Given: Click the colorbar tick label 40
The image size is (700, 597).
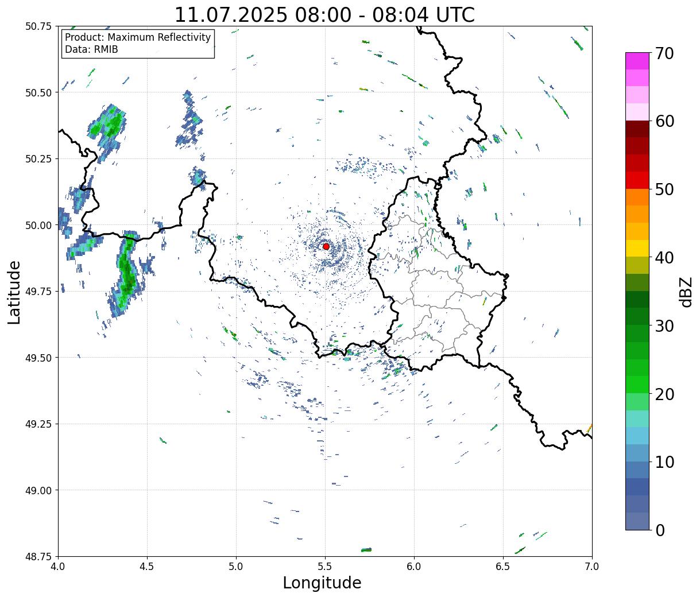Looking at the screenshot, I should point(664,258).
